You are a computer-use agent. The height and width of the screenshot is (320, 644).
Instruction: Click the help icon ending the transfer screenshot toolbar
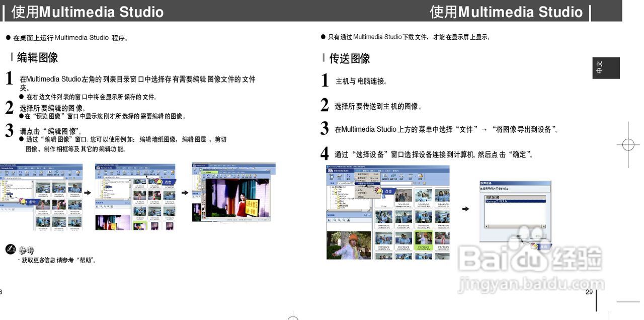tap(421, 176)
